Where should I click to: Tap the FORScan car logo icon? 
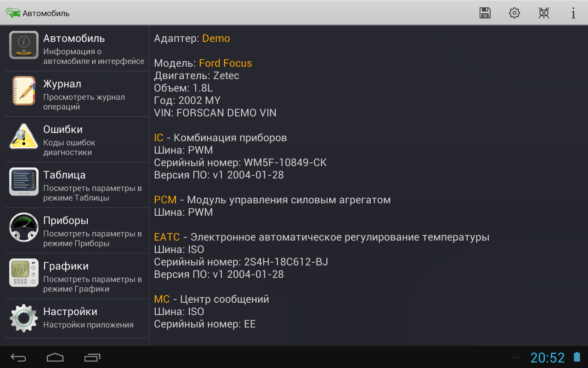pos(13,13)
